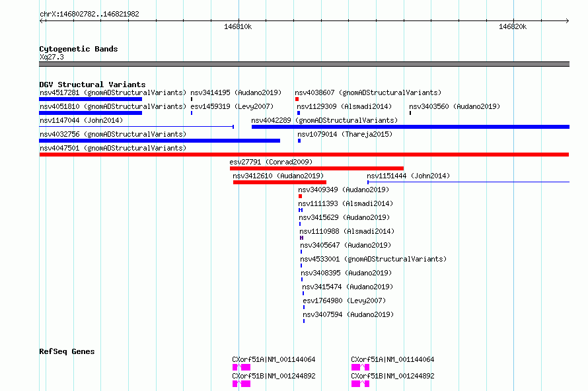Open variant label nsv4533001 (gnomADStructuralVariants)
The width and height of the screenshot is (588, 391).
click(373, 259)
